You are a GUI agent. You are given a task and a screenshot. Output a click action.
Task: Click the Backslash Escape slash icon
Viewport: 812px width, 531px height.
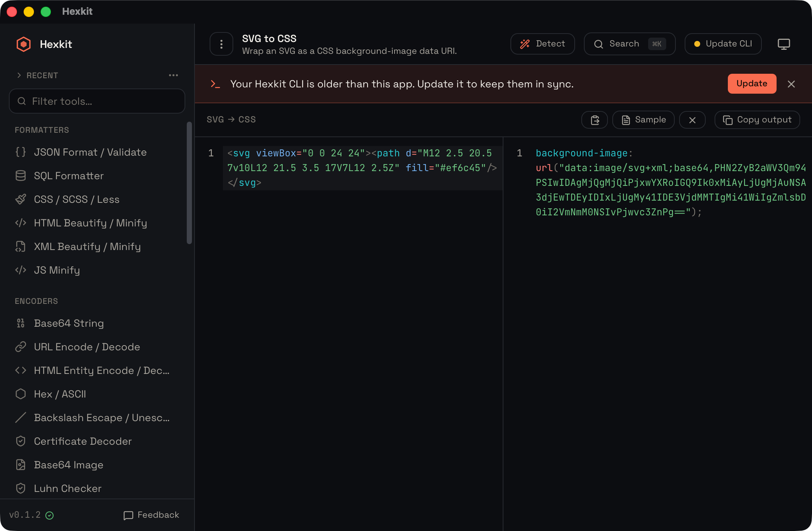point(21,418)
